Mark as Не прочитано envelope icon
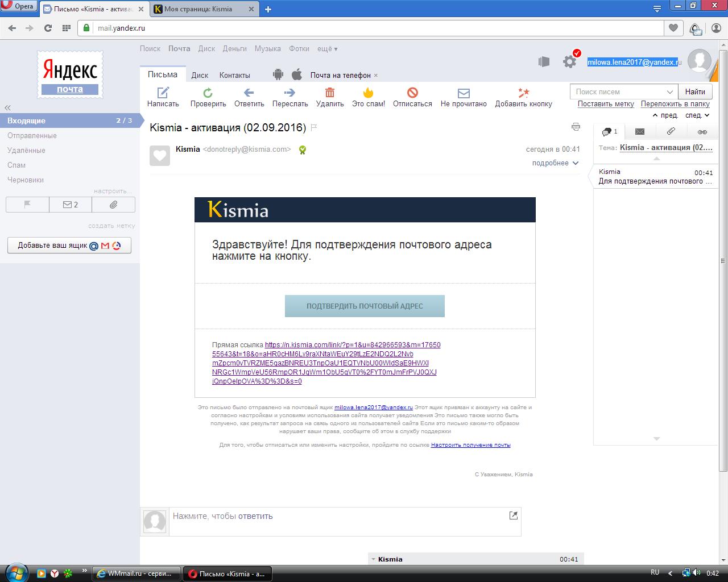 pyautogui.click(x=464, y=93)
